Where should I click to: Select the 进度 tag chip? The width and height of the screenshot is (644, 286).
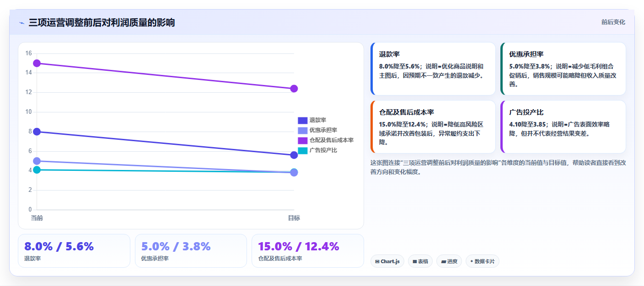(x=449, y=261)
